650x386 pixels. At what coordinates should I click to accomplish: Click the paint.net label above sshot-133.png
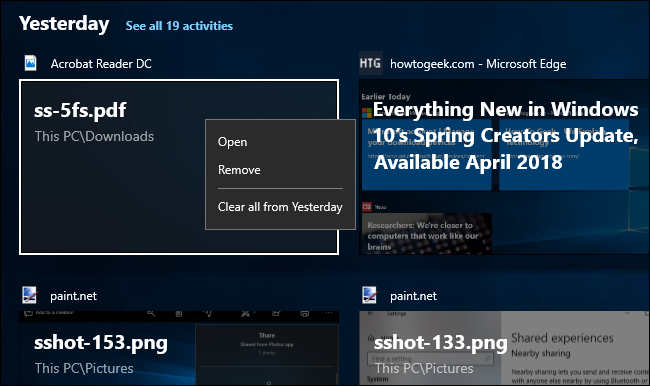413,296
